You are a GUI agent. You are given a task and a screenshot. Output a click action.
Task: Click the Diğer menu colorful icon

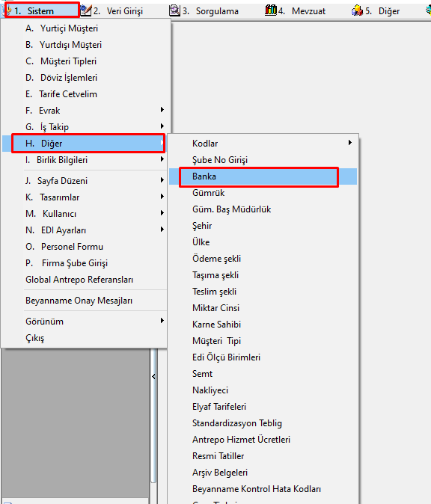click(357, 10)
